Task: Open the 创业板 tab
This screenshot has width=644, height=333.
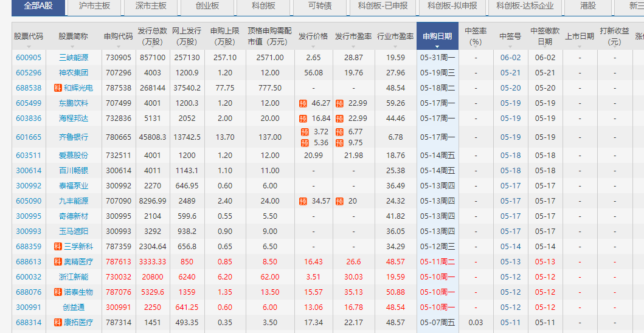Action: (x=207, y=7)
